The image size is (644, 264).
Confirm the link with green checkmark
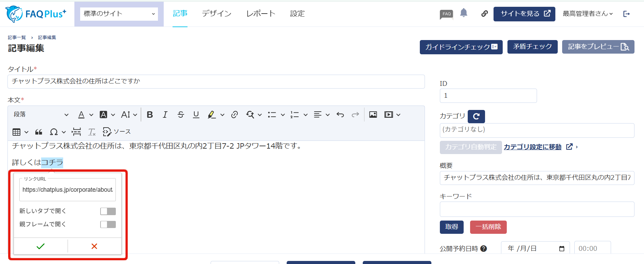40,246
